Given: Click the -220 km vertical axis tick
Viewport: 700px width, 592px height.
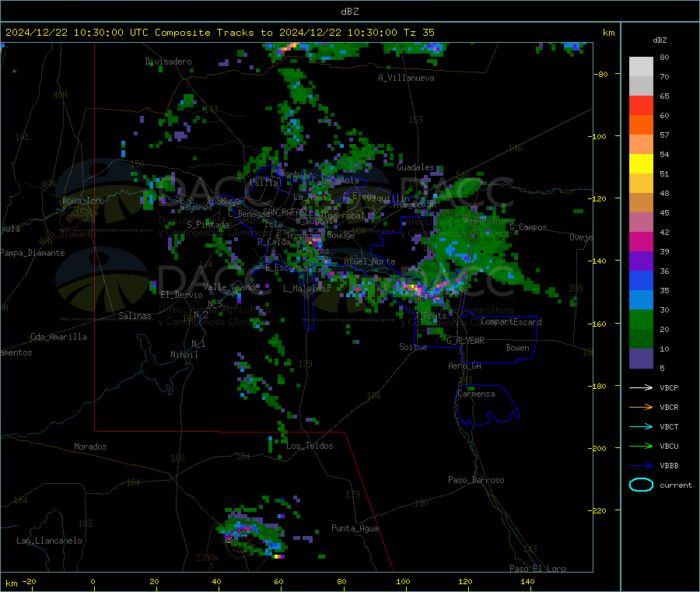Looking at the screenshot, I should (599, 510).
